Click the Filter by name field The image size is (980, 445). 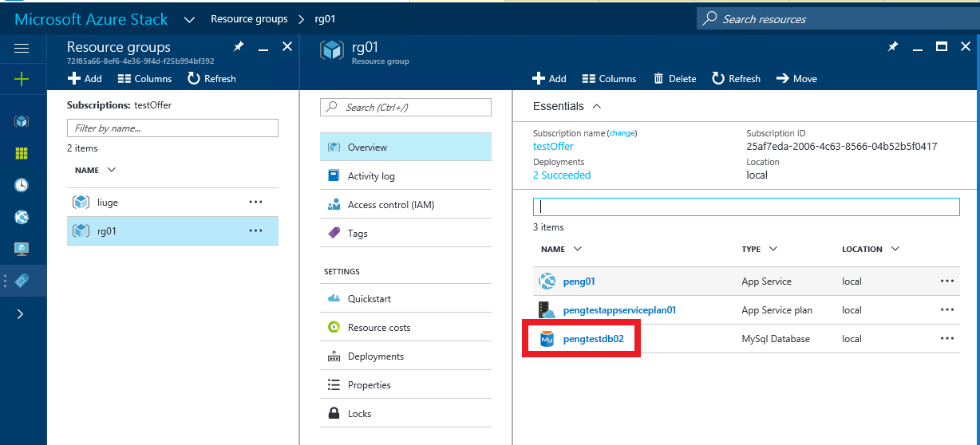pos(172,128)
